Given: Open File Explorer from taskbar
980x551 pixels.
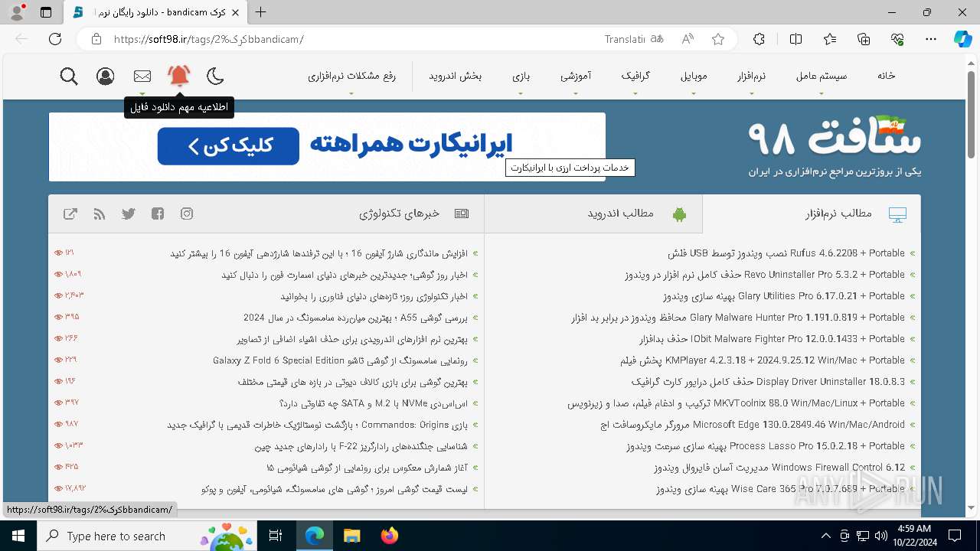Looking at the screenshot, I should click(351, 536).
